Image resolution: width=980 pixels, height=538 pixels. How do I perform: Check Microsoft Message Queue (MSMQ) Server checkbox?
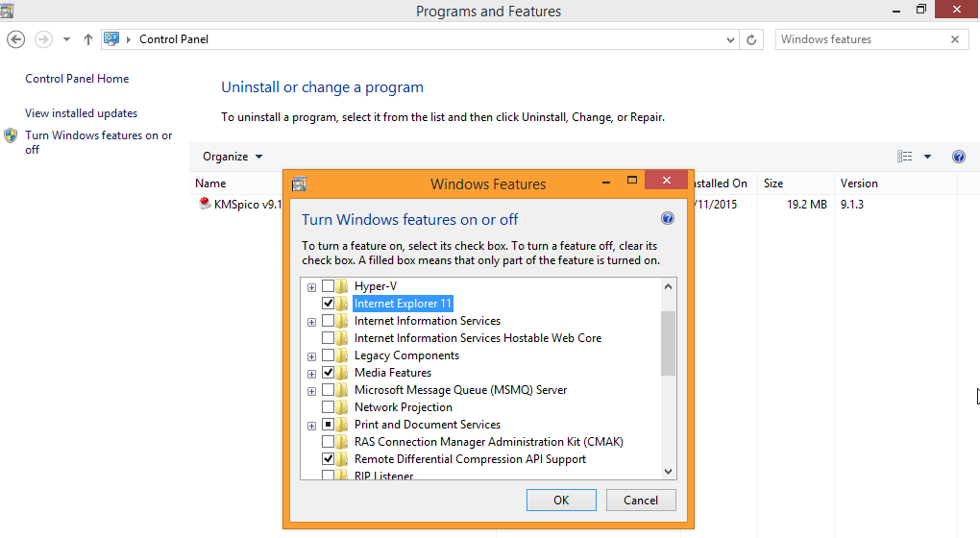[x=329, y=390]
